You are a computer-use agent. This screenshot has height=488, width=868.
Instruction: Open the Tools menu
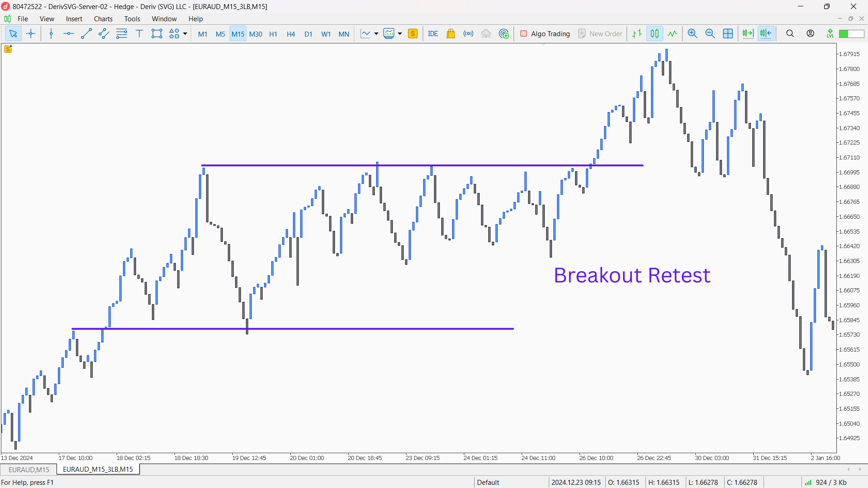point(132,19)
